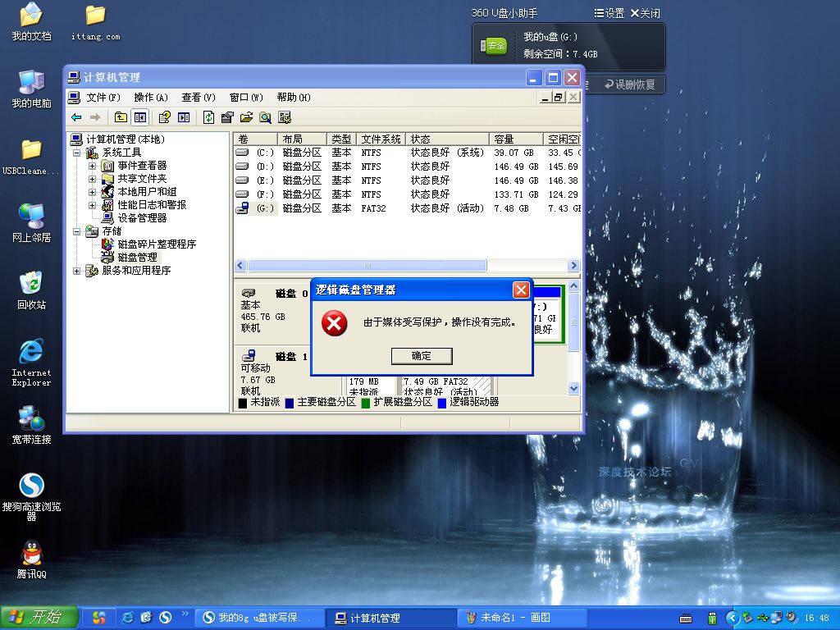This screenshot has height=630, width=840.
Task: Expand the 事件查看器 tree node
Action: 92,166
